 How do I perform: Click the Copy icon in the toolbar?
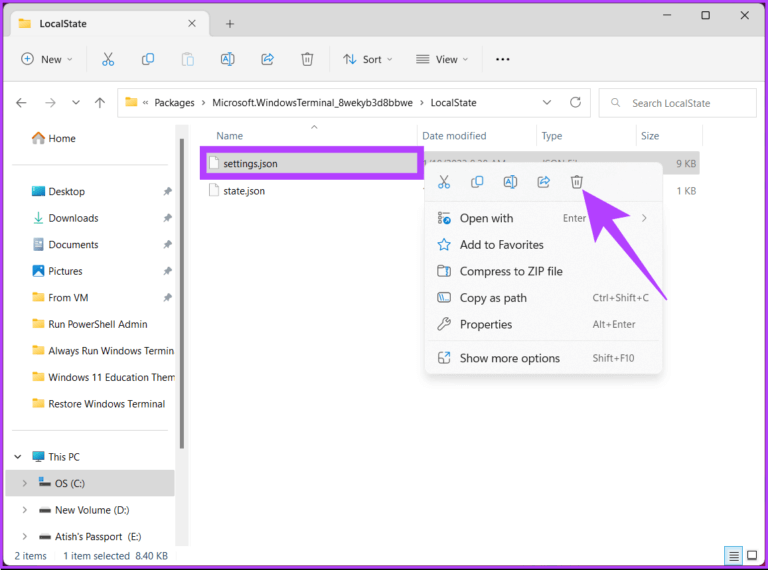pyautogui.click(x=147, y=59)
